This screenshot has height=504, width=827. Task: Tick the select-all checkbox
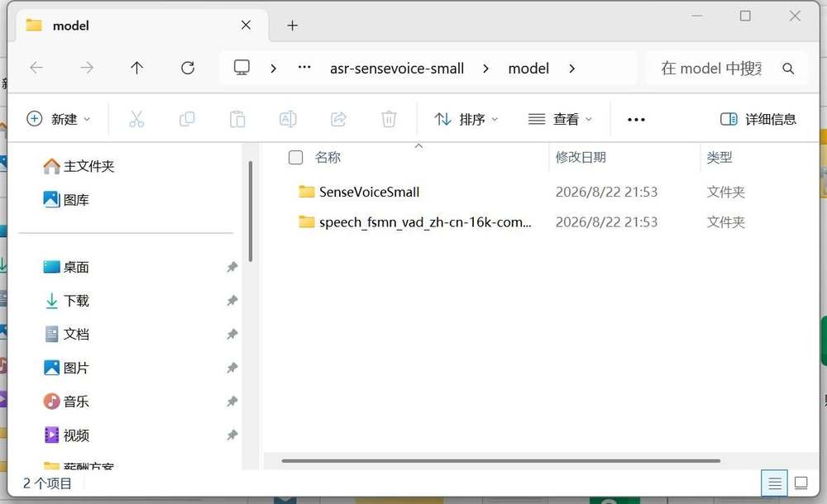[x=295, y=157]
